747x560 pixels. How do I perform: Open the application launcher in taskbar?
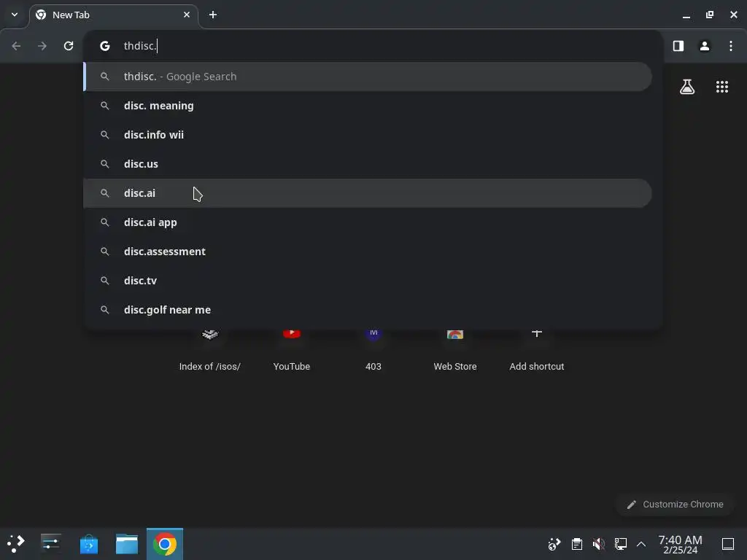(x=16, y=543)
